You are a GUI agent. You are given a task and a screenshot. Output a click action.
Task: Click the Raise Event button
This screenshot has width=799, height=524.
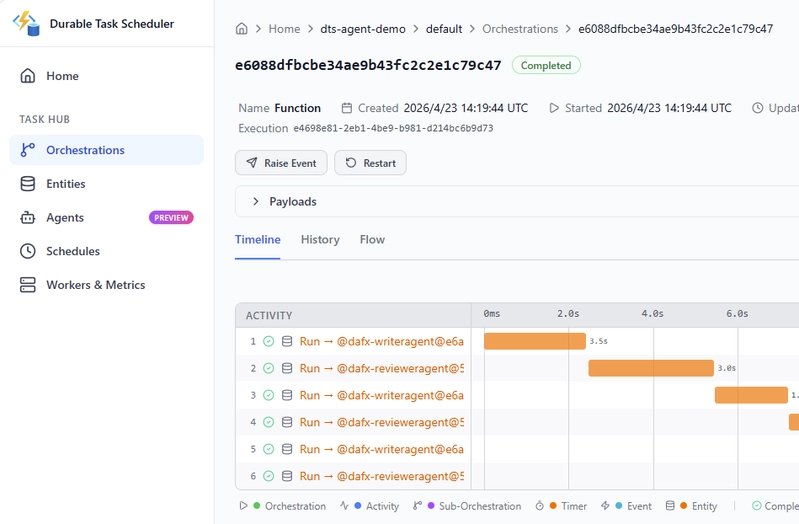point(281,163)
